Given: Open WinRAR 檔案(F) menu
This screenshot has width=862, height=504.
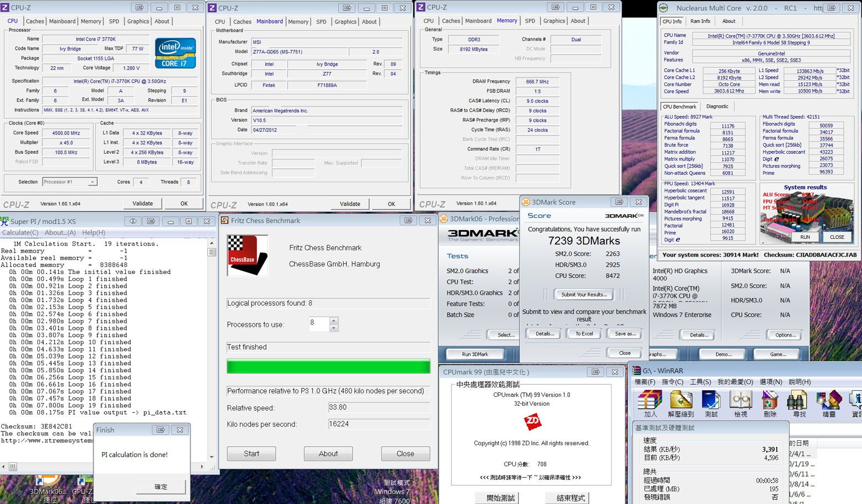Looking at the screenshot, I should point(645,382).
